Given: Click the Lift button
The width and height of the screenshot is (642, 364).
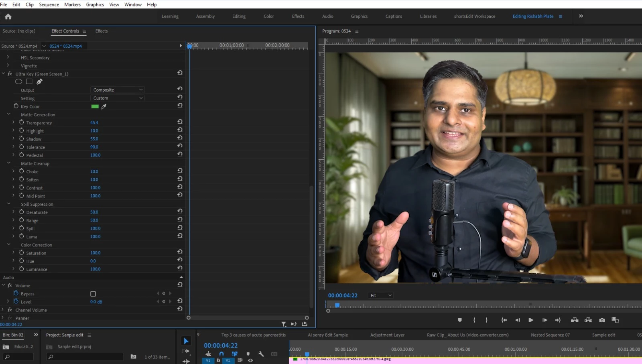Looking at the screenshot, I should [575, 320].
